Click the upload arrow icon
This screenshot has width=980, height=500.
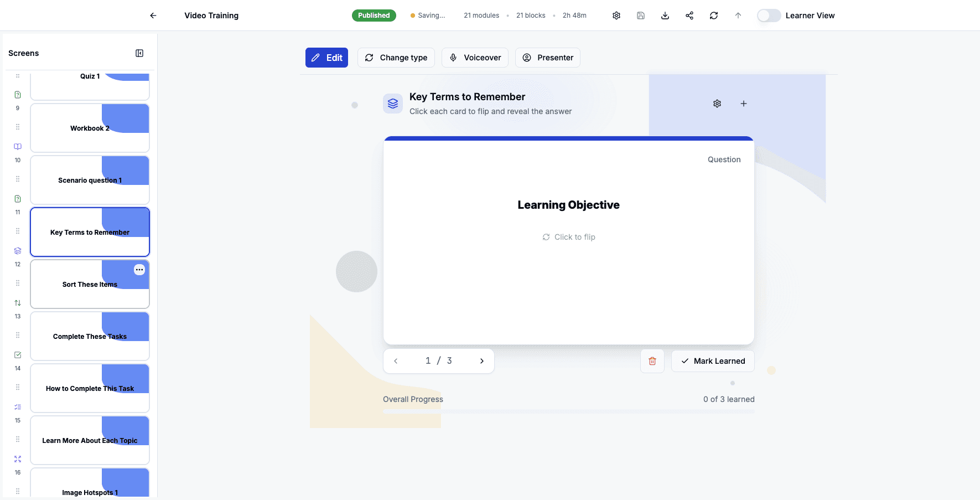click(738, 16)
